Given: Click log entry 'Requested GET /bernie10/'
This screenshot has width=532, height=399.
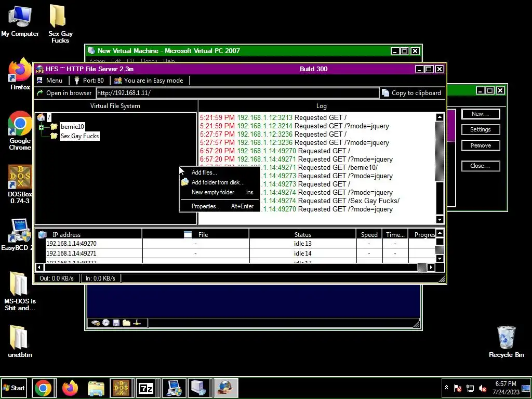Looking at the screenshot, I should [x=338, y=167].
